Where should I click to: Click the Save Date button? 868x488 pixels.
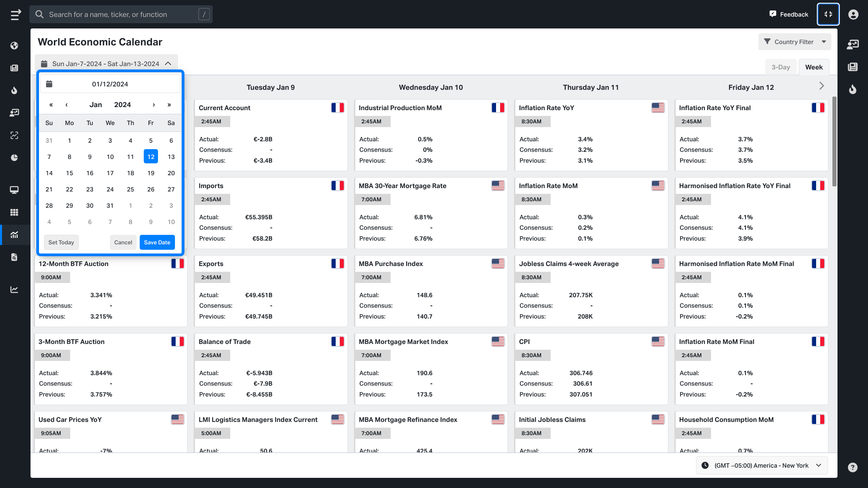tap(157, 242)
